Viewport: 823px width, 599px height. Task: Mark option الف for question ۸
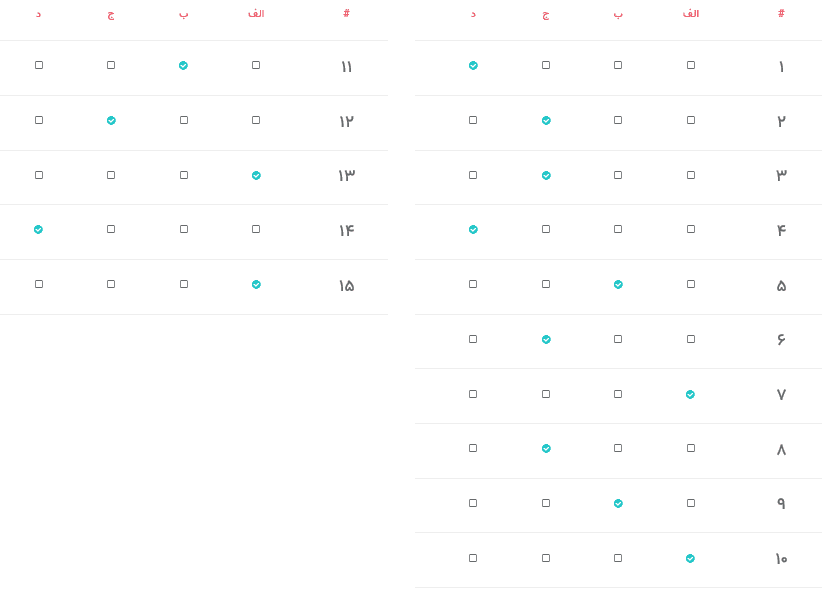691,448
